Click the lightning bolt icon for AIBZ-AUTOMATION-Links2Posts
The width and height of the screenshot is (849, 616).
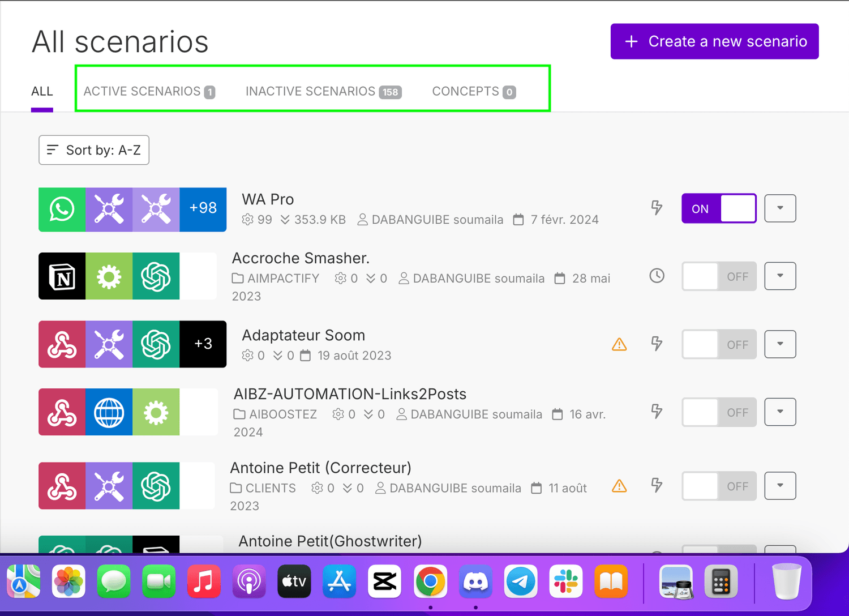(657, 412)
